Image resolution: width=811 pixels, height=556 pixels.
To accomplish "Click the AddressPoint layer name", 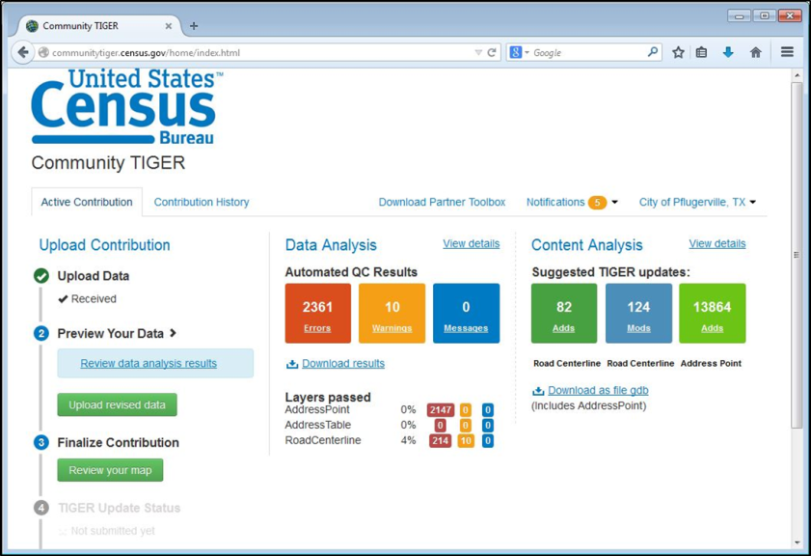I will click(x=317, y=410).
